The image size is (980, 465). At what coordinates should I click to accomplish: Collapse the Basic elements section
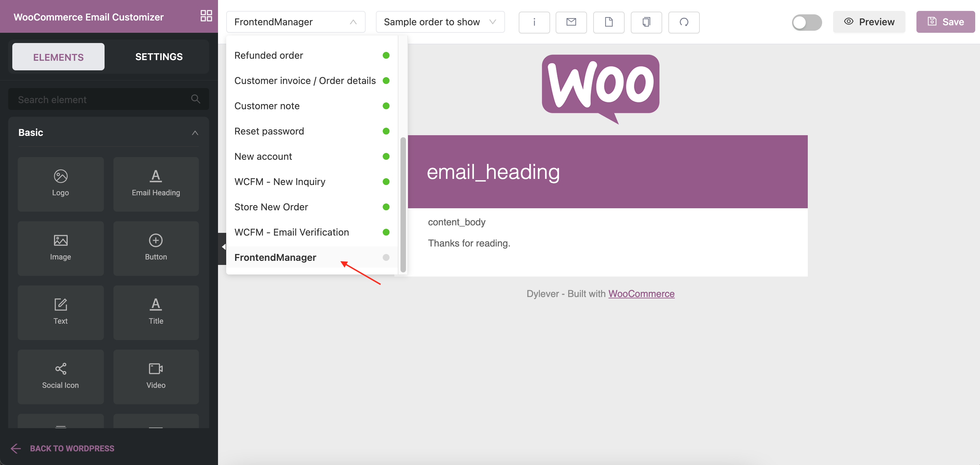click(195, 133)
